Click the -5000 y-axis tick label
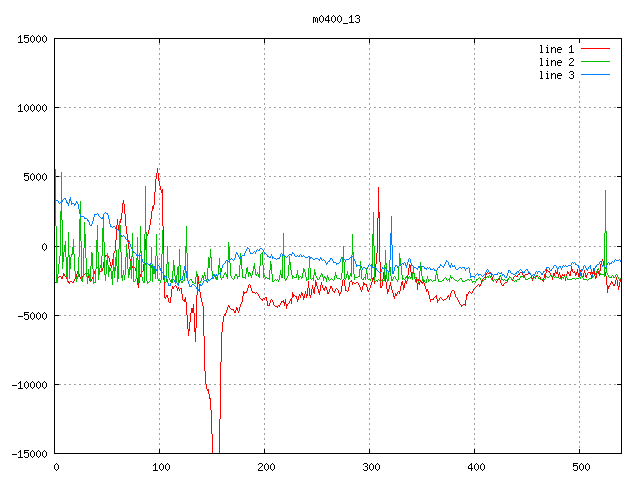640x480 pixels. pos(31,316)
